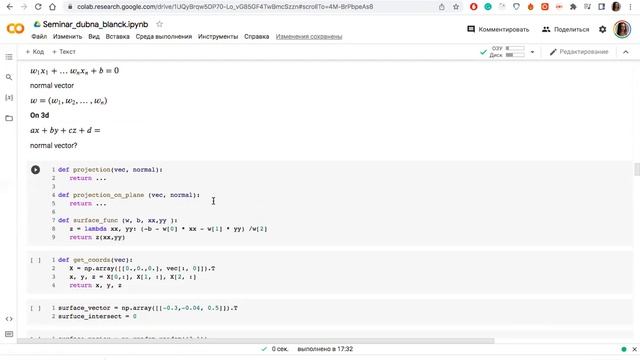640x360 pixels.
Task: Click vertical scrollbar thumb on right
Action: (x=637, y=169)
